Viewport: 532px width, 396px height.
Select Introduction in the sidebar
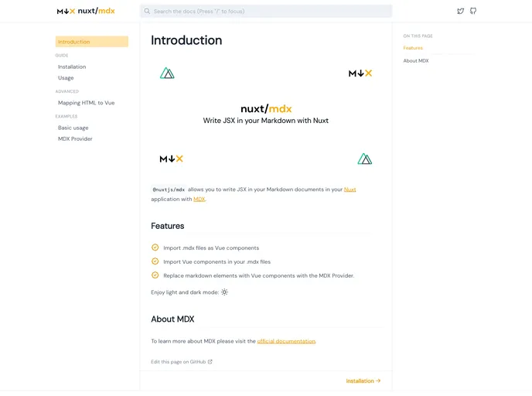tap(91, 42)
